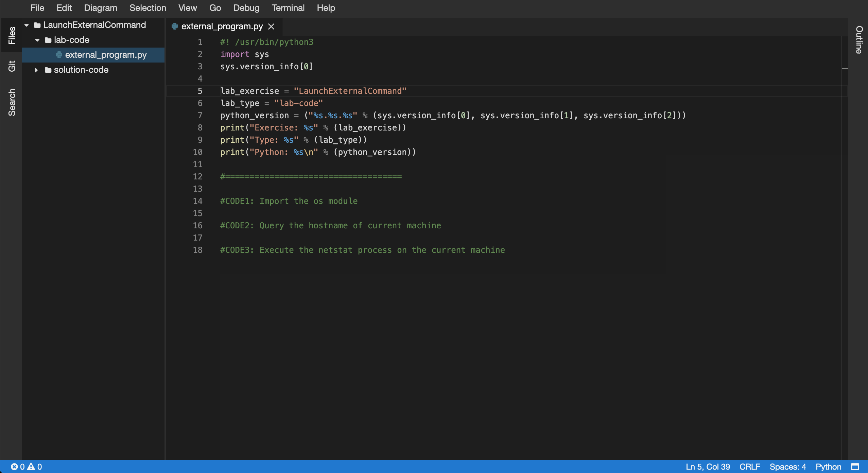Click the lab-code folder icon
The height and width of the screenshot is (473, 868).
48,40
